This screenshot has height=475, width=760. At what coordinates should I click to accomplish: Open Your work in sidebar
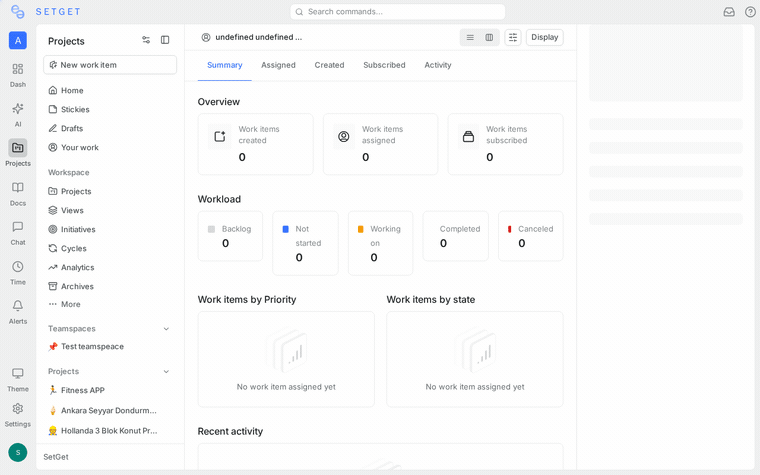110,147
